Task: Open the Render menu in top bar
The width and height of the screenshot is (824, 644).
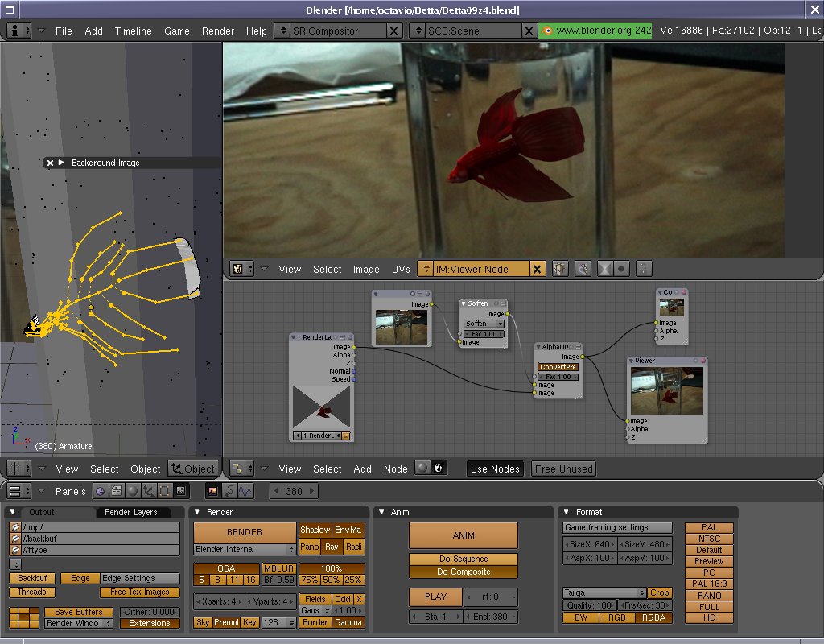Action: (218, 31)
